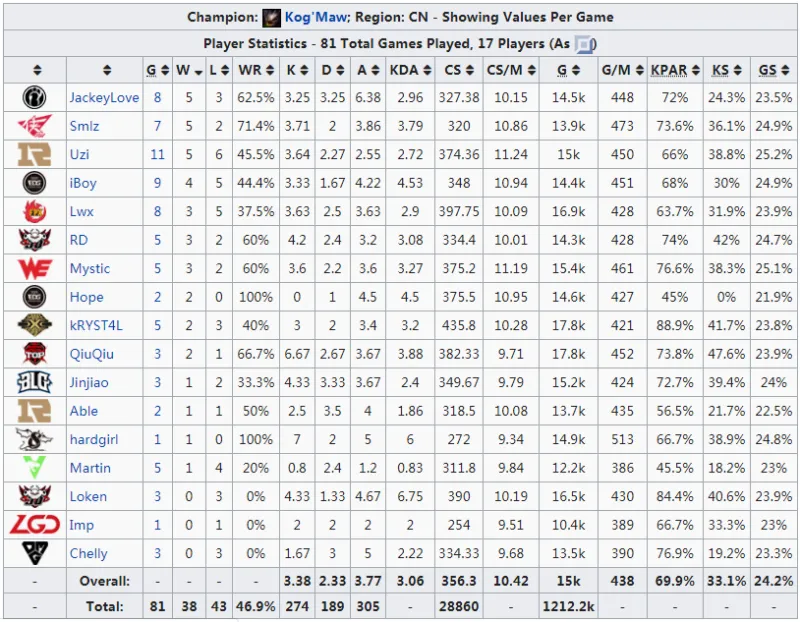Click the small icon after "17 Players (As"

click(x=585, y=45)
